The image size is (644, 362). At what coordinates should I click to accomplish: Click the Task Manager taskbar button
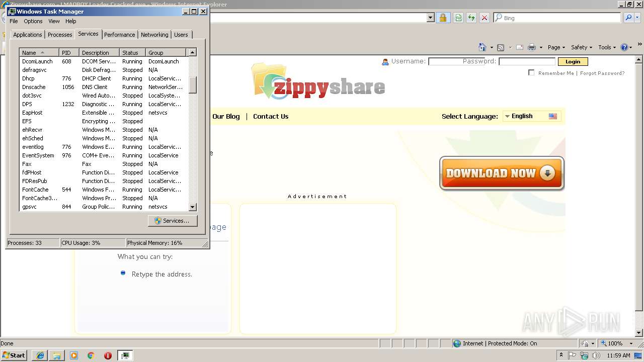(125, 355)
